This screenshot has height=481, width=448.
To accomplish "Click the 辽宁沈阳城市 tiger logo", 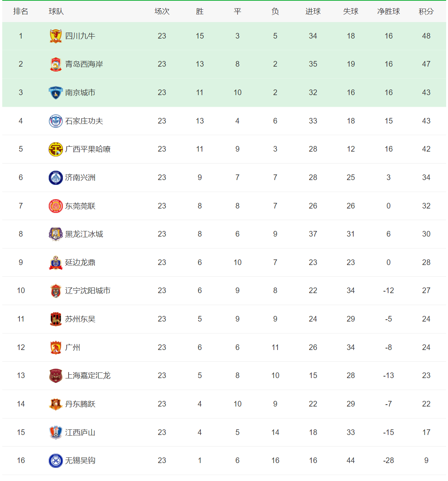I will click(56, 290).
